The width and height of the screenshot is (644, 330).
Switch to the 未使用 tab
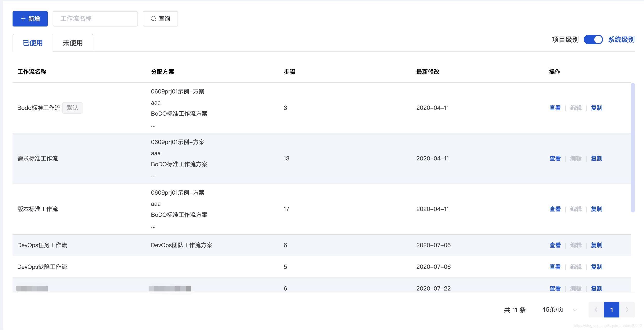pos(73,43)
